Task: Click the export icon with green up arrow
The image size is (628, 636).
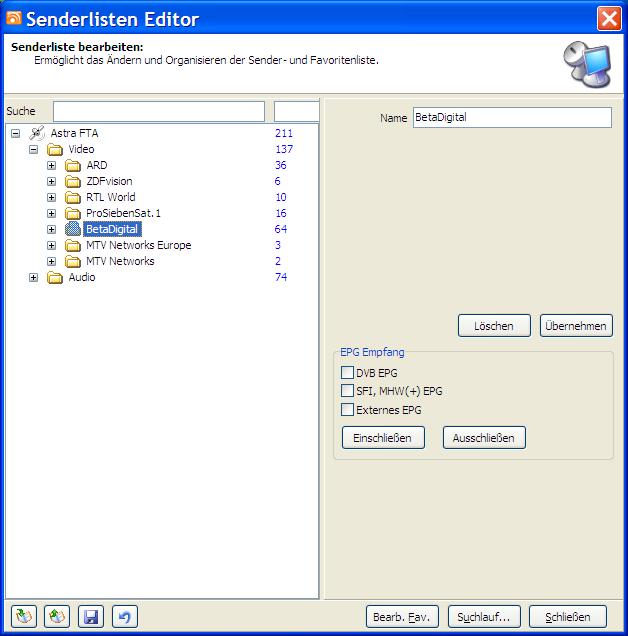Action: pyautogui.click(x=57, y=616)
